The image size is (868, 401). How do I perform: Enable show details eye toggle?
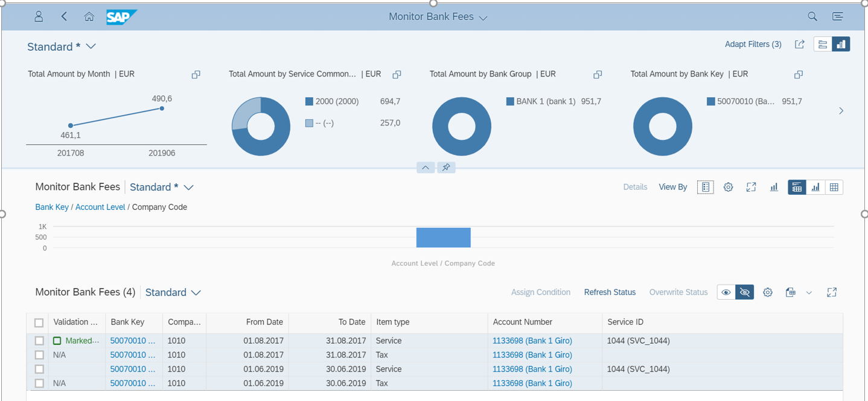pos(726,292)
